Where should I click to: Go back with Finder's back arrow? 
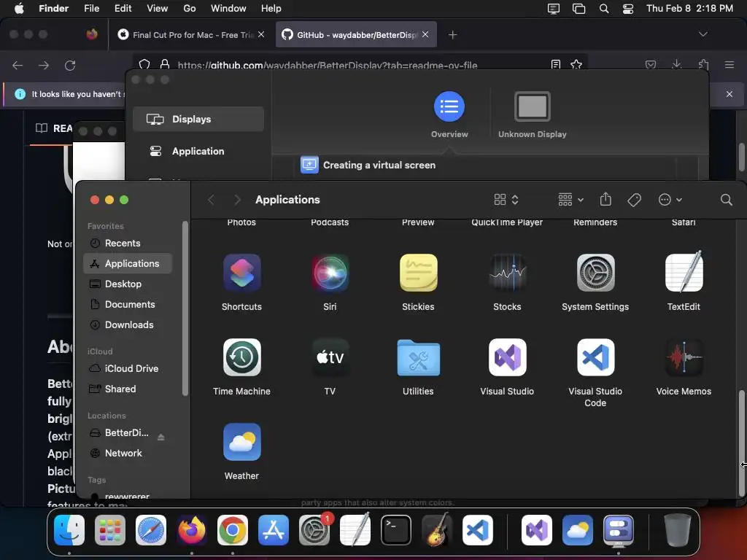click(x=211, y=200)
